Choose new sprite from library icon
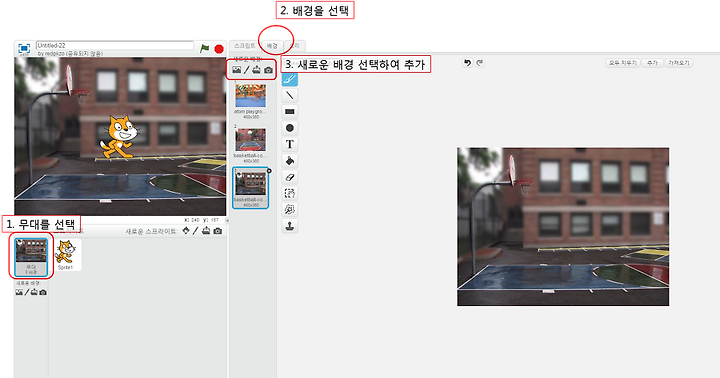Viewport: 720px width, 378px height. 186,231
